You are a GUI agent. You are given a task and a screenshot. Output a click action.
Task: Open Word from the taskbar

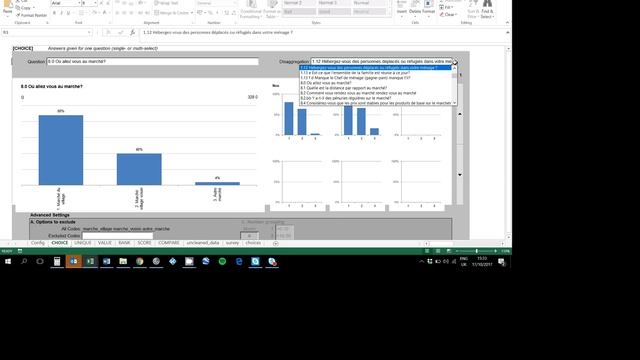point(107,261)
